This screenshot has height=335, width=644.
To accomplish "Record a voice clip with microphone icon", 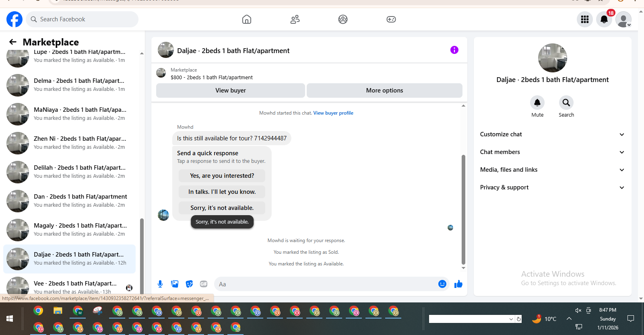I will point(160,284).
